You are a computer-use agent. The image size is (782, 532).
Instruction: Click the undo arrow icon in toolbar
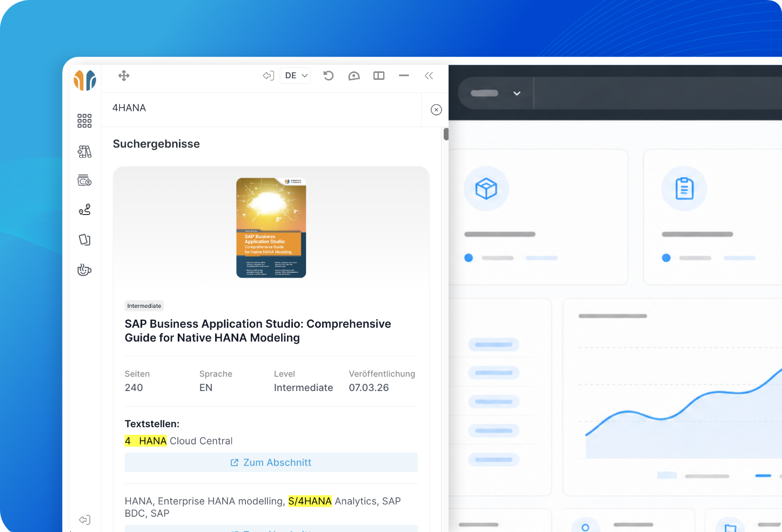click(x=329, y=76)
